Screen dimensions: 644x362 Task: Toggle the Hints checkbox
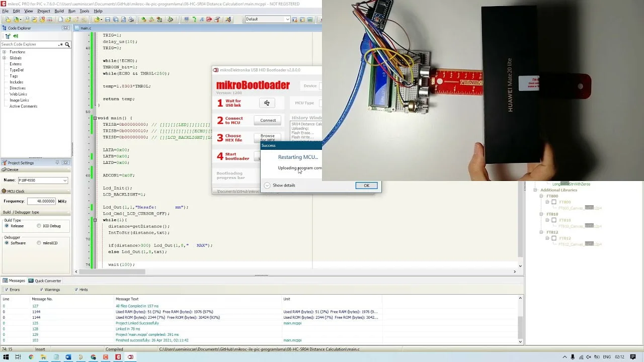pyautogui.click(x=76, y=290)
